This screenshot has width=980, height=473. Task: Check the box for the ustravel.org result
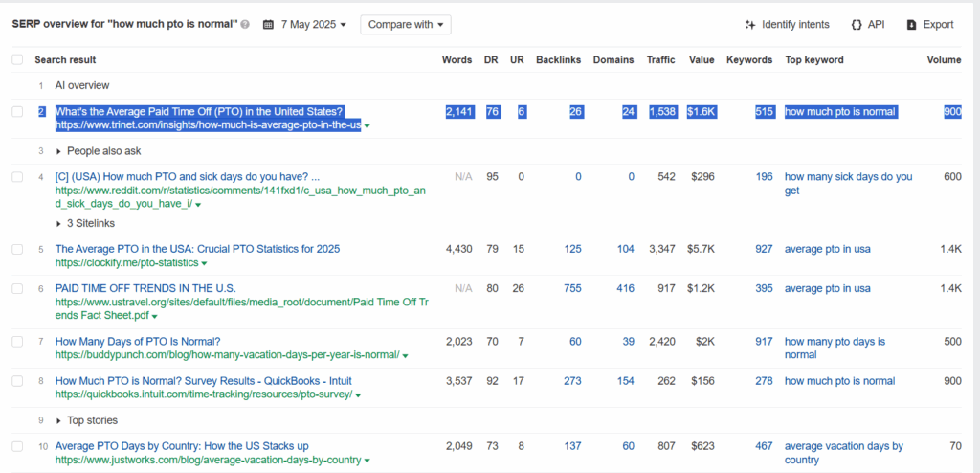coord(17,288)
